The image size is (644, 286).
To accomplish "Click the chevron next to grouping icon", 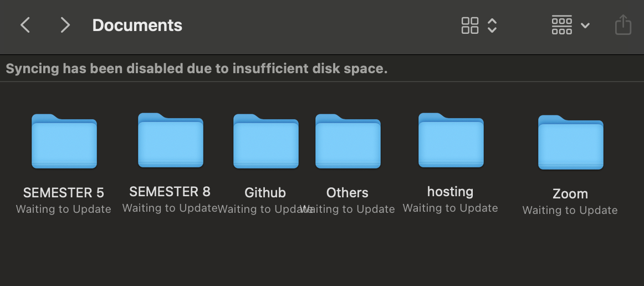I will coord(585,25).
